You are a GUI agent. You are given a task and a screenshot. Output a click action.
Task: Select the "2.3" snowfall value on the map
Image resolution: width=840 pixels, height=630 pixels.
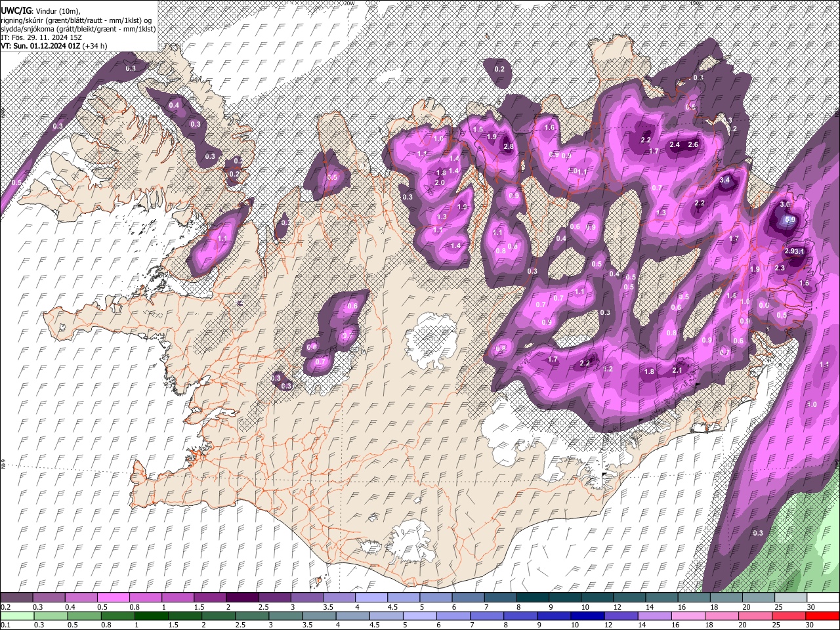(780, 268)
